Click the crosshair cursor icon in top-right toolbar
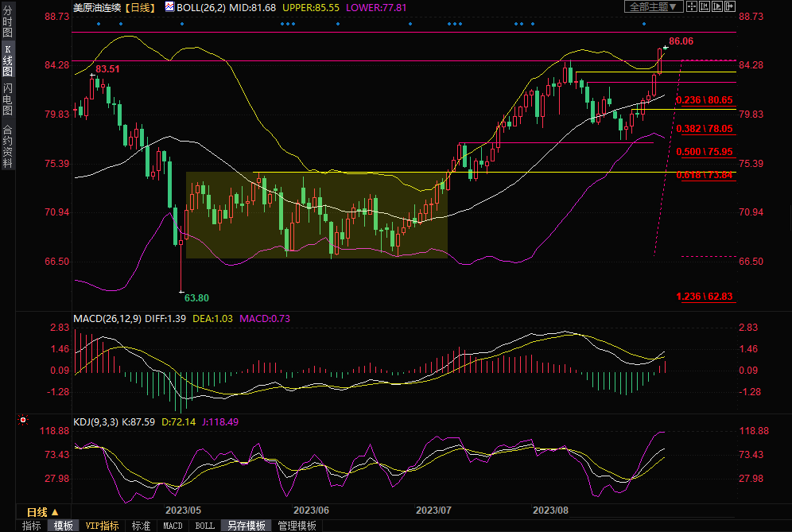The width and height of the screenshot is (792, 532). coord(691,6)
